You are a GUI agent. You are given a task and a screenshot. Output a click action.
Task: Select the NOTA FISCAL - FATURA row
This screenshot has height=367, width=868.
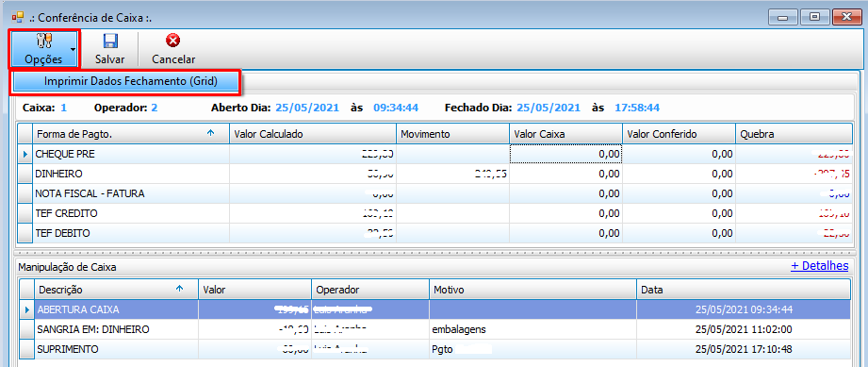(434, 193)
